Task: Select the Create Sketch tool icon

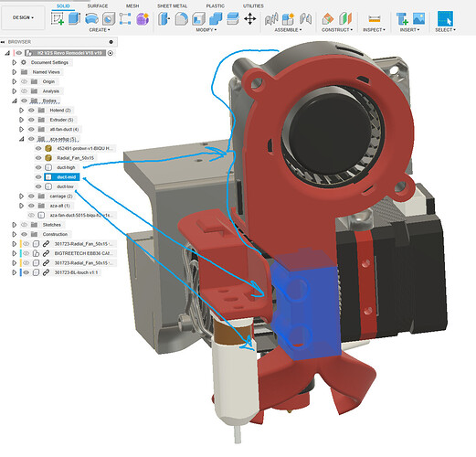Action: point(58,18)
